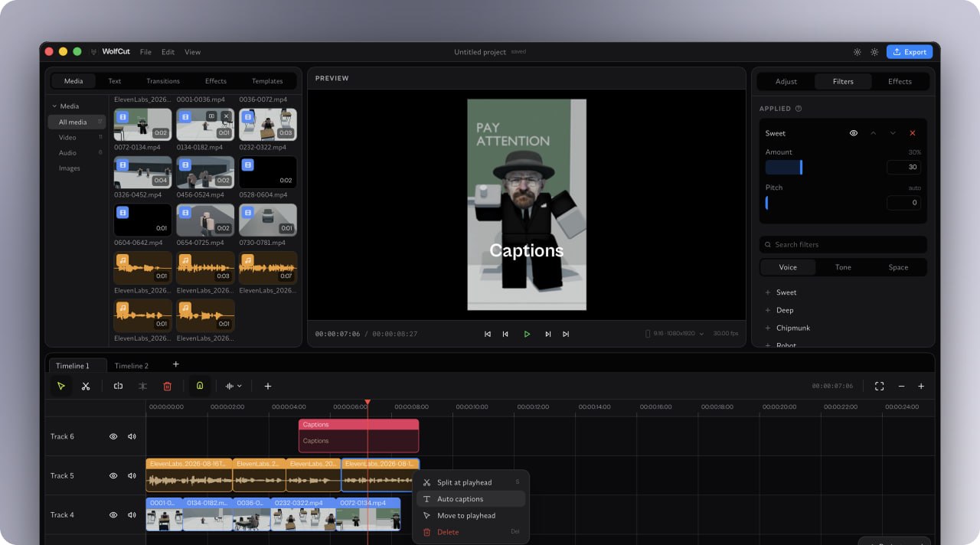This screenshot has width=980, height=545.
Task: Move the Sweet filter up
Action: tap(873, 133)
